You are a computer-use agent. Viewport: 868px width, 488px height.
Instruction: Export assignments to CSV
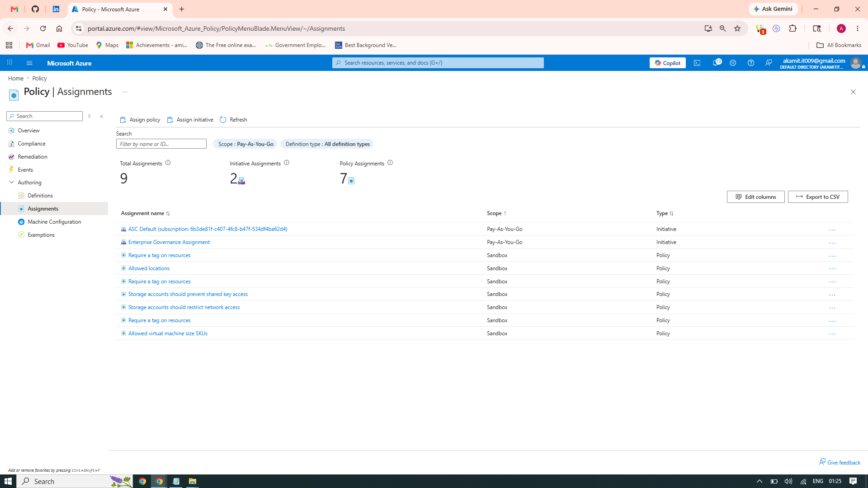[817, 197]
